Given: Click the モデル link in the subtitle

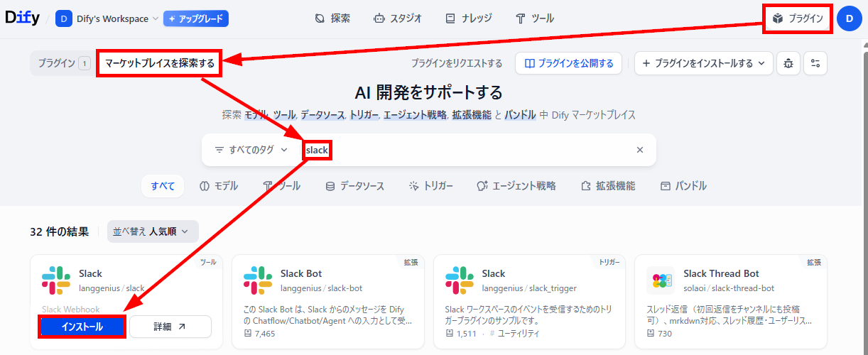Looking at the screenshot, I should point(256,114).
